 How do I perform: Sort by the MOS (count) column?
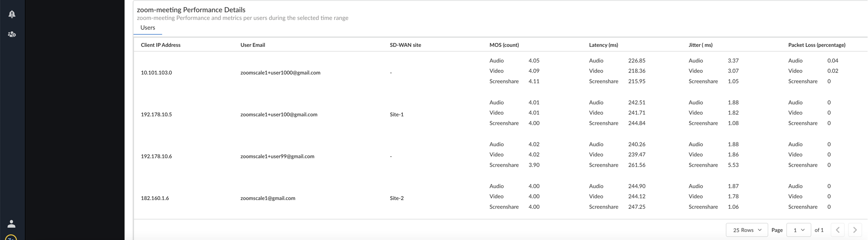tap(504, 45)
